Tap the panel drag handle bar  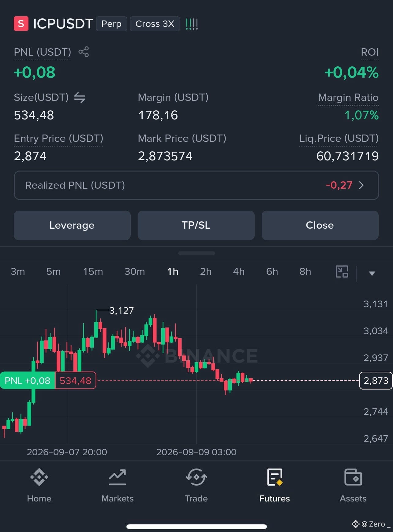tap(196, 253)
